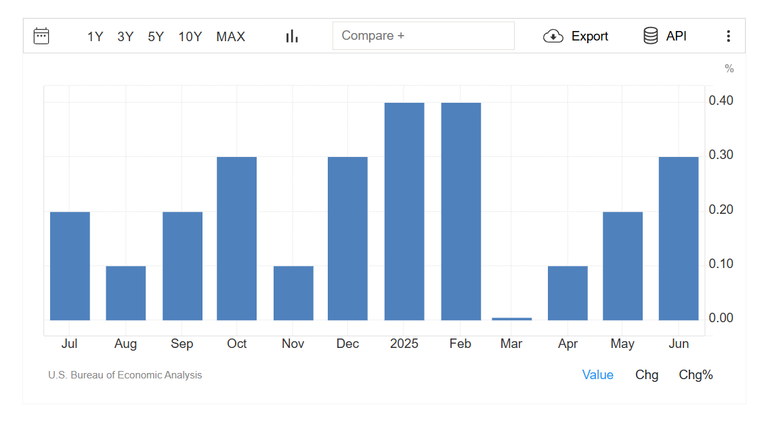The height and width of the screenshot is (423, 768).
Task: Click the Sep x-axis label
Action: click(x=182, y=344)
